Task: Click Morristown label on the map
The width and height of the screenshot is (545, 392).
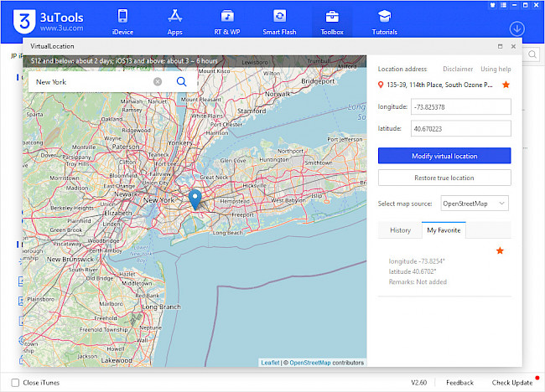Action: (65, 178)
